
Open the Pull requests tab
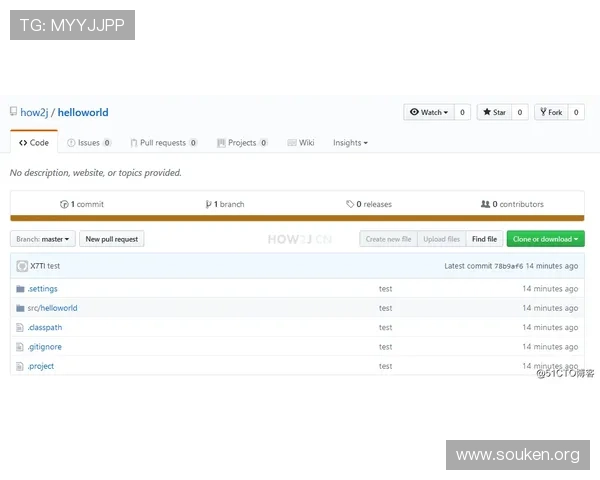164,143
